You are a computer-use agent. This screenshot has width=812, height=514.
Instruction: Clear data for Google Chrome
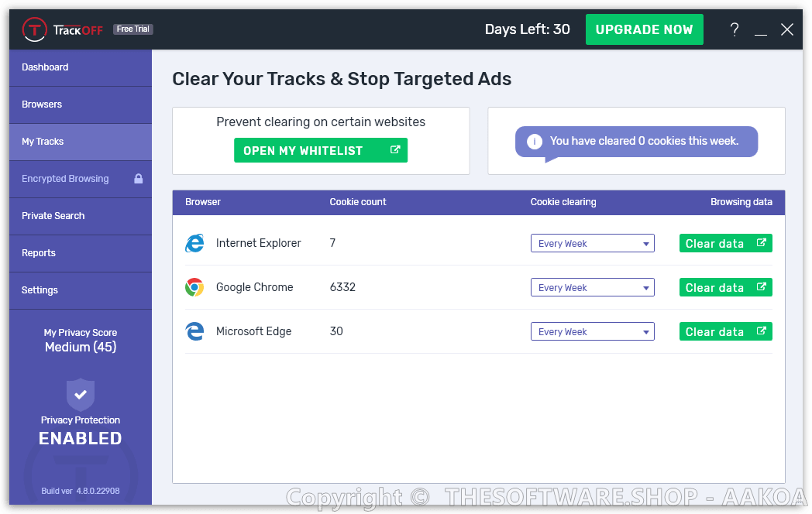pos(725,287)
